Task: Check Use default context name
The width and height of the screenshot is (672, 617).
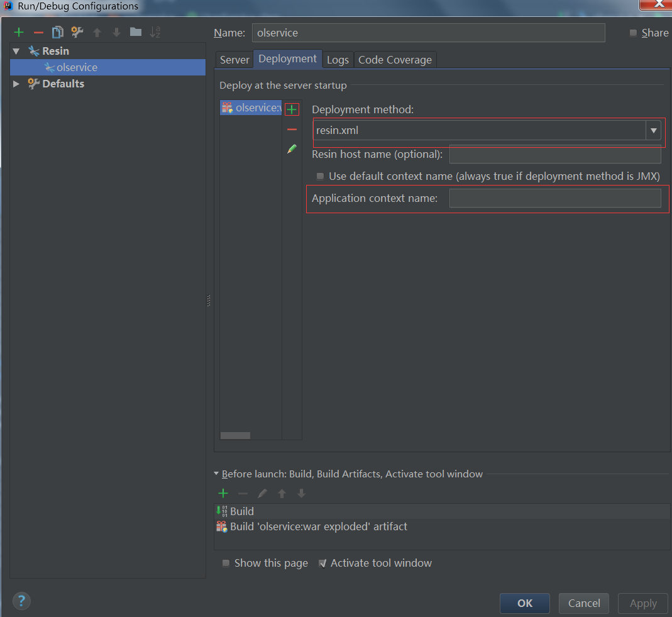Action: click(320, 176)
